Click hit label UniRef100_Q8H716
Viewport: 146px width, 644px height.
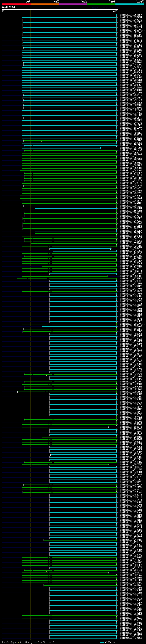pyautogui.click(x=131, y=143)
